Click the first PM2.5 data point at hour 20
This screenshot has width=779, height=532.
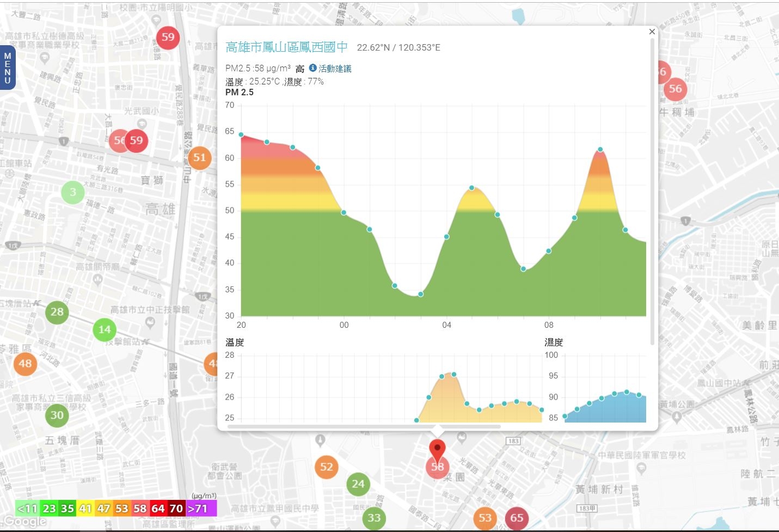pyautogui.click(x=241, y=134)
